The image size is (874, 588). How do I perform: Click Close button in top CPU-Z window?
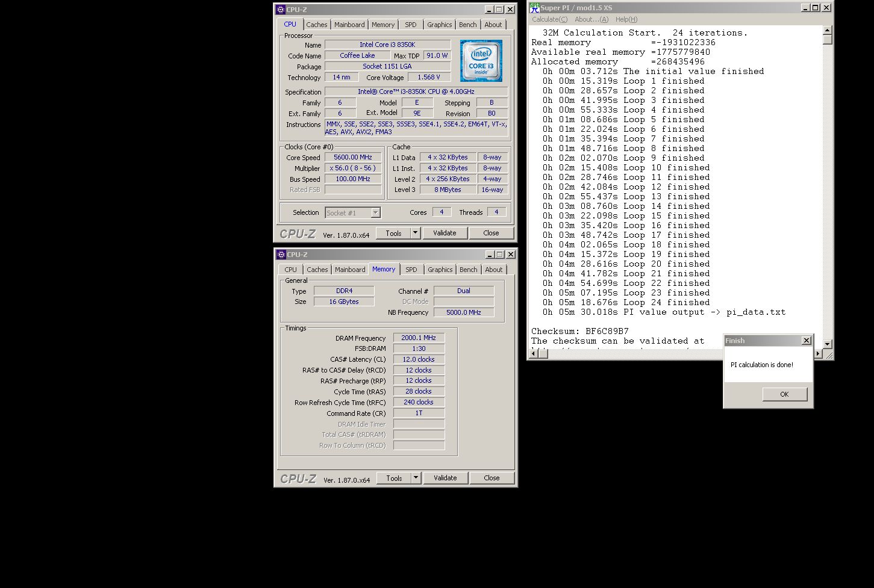(491, 233)
